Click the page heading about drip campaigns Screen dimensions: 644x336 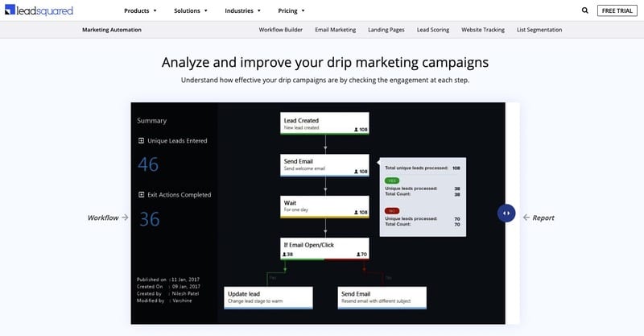pos(325,63)
